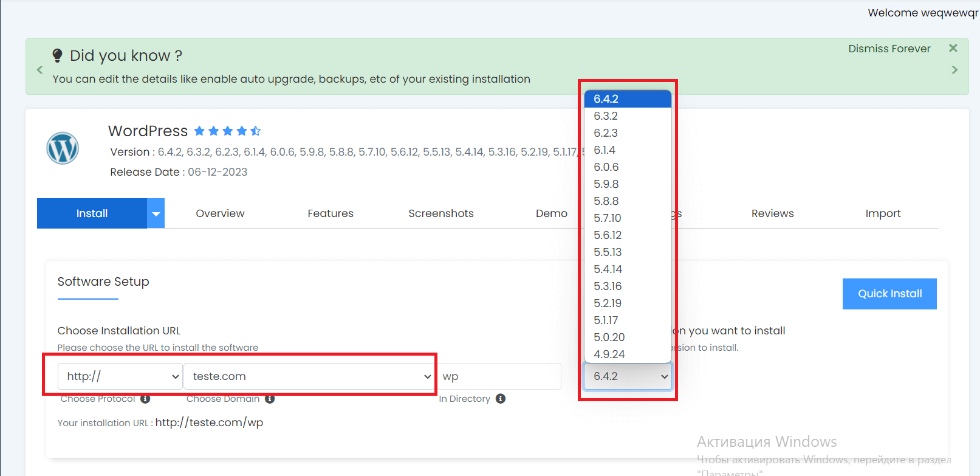Click the lightbulb tip icon

tap(57, 55)
